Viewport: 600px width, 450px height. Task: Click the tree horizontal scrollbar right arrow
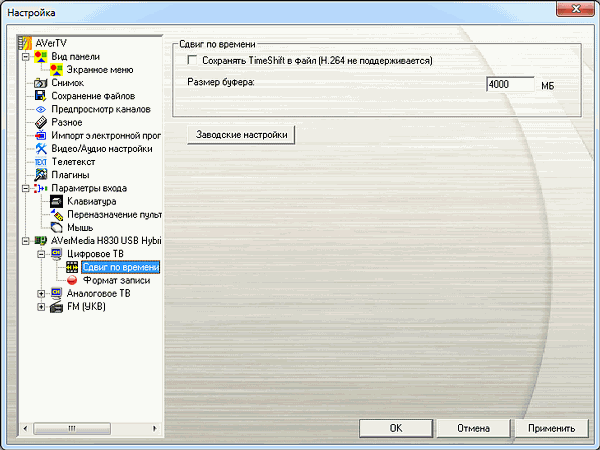coord(155,428)
